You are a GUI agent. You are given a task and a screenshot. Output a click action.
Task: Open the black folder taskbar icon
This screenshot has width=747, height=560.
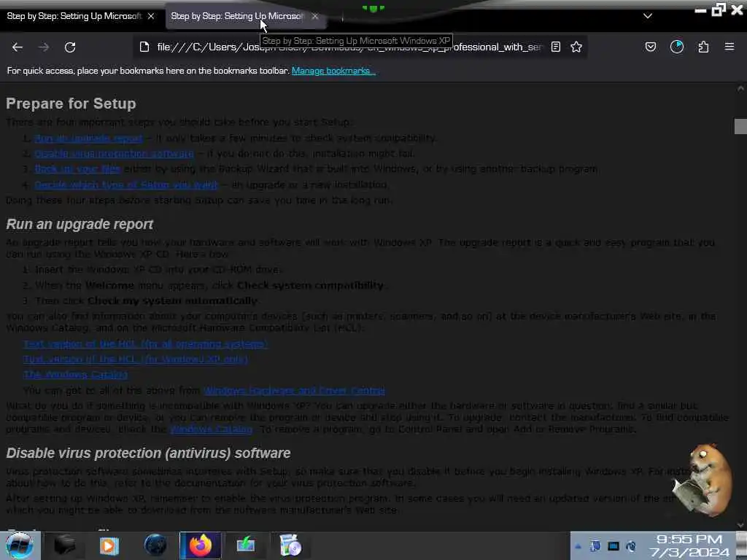click(x=64, y=545)
